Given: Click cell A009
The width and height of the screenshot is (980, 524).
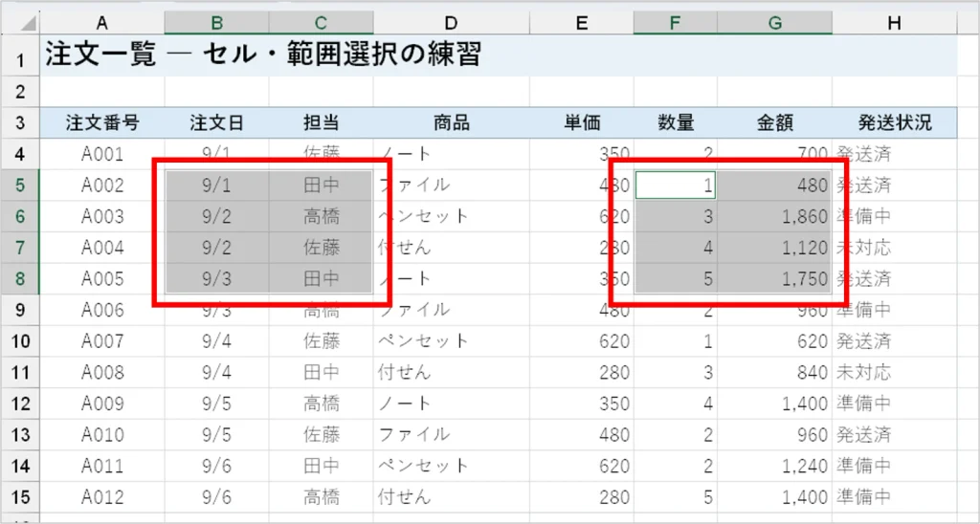Looking at the screenshot, I should pos(102,404).
